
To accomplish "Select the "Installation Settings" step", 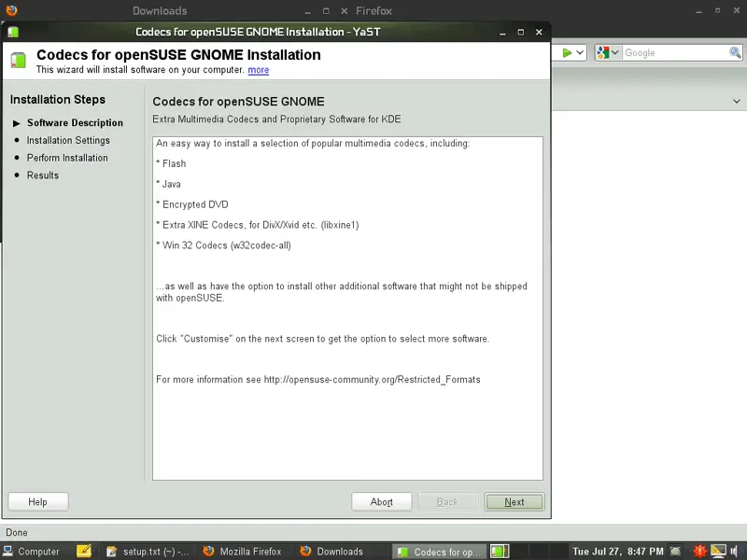I will (68, 141).
